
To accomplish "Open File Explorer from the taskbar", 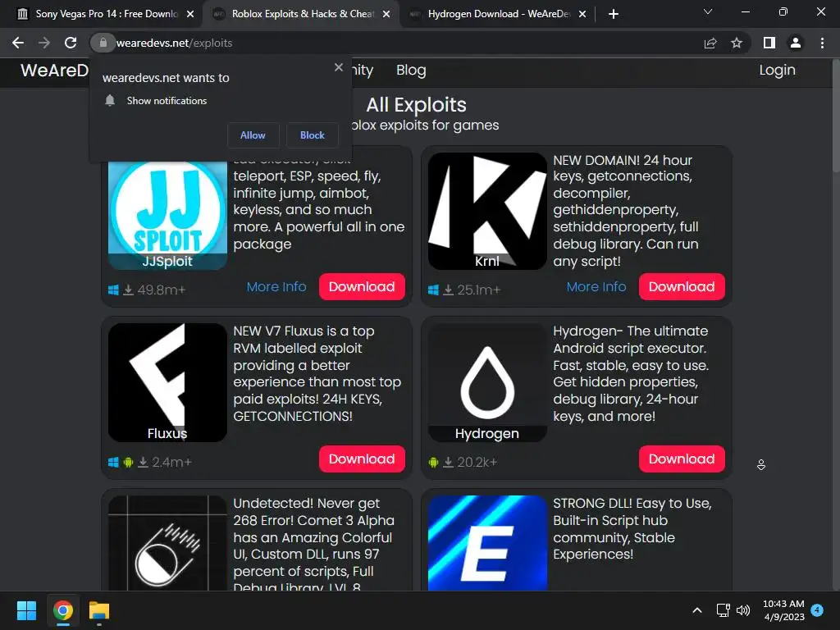I will (99, 610).
